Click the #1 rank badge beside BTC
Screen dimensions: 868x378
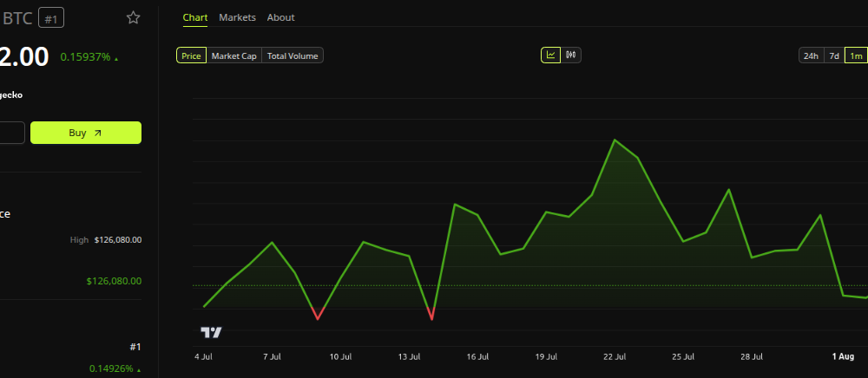51,19
